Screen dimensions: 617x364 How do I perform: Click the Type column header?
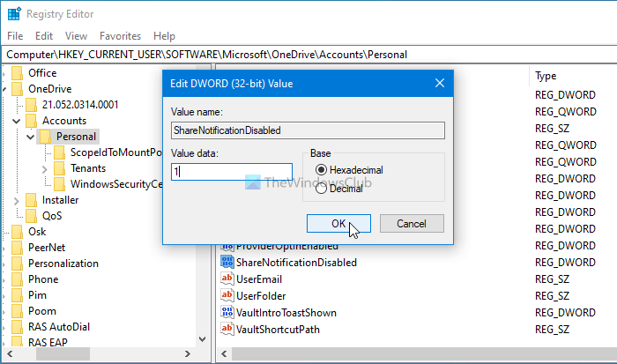click(x=546, y=76)
